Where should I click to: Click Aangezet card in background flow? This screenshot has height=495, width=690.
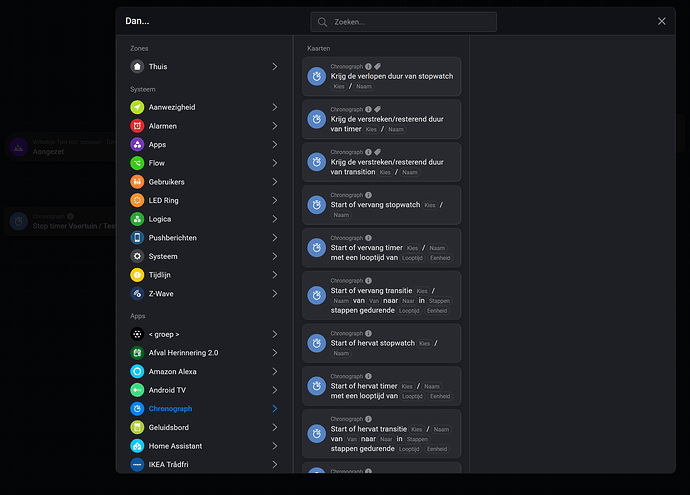(59, 147)
